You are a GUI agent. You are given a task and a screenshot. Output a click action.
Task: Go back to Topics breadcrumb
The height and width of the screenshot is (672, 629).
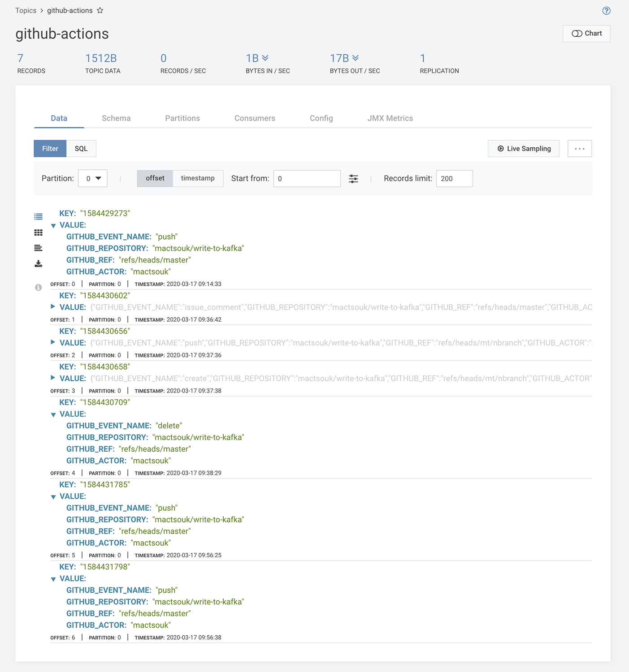click(x=26, y=10)
